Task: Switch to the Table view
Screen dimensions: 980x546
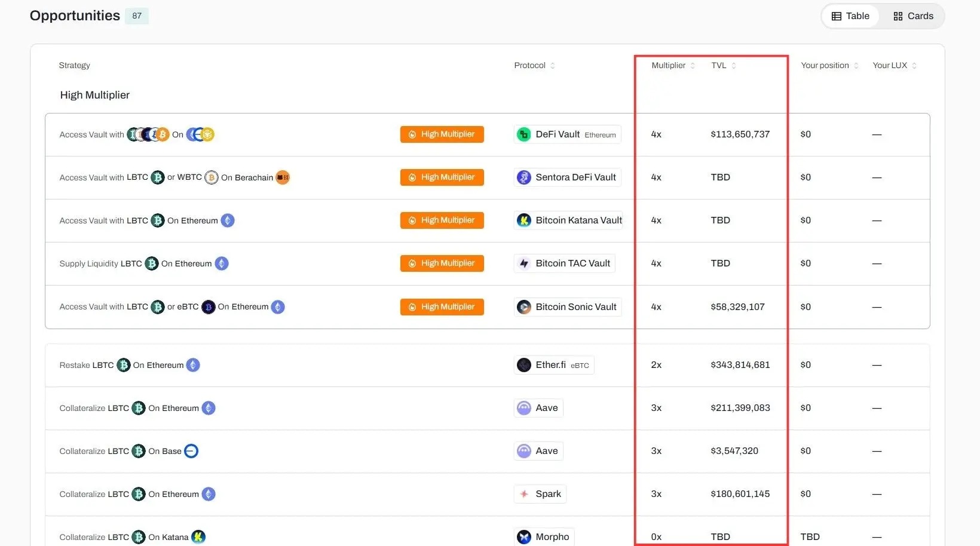Action: pos(850,16)
